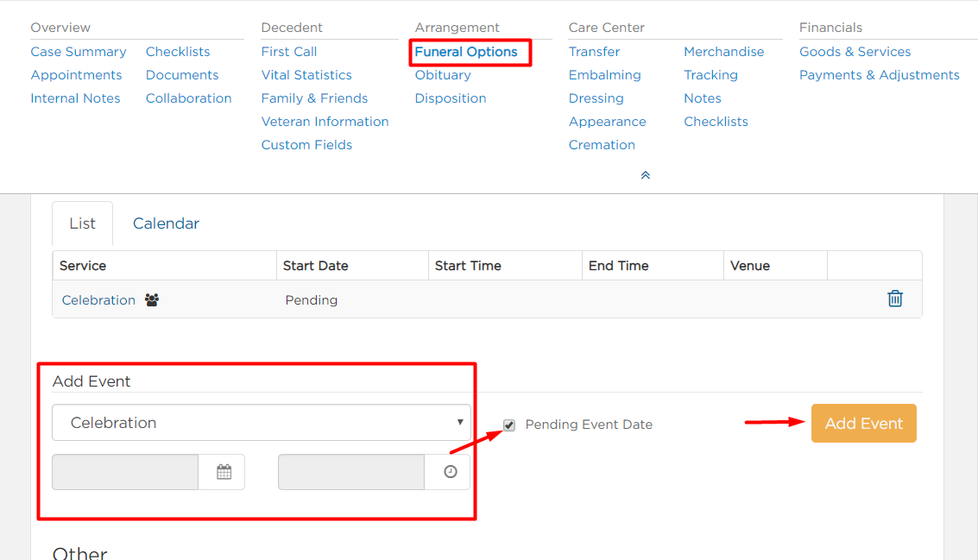
Task: Open Transfer in Care Center
Action: click(x=595, y=52)
